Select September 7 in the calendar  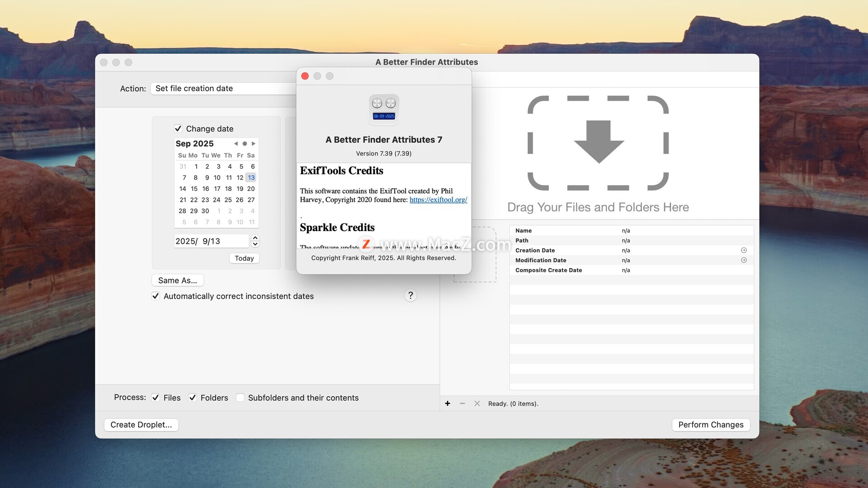click(184, 177)
